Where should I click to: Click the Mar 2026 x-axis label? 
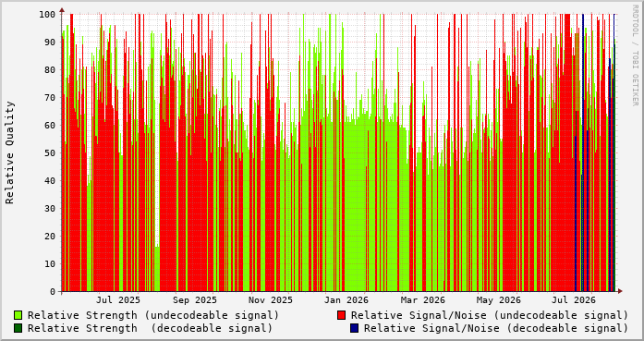click(x=423, y=300)
